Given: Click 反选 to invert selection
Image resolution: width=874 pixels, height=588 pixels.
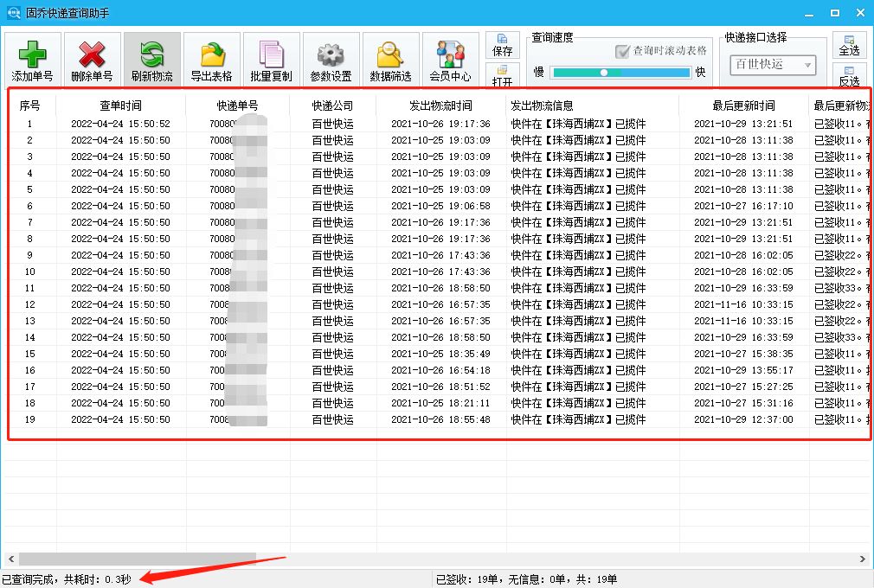Looking at the screenshot, I should (849, 80).
